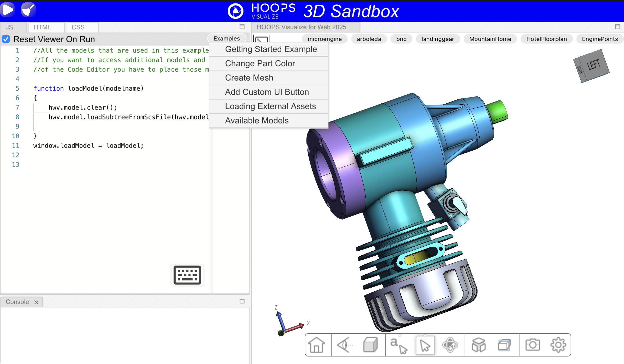
Task: Toggle Reset Viewer On Run checkbox
Action: tap(6, 39)
